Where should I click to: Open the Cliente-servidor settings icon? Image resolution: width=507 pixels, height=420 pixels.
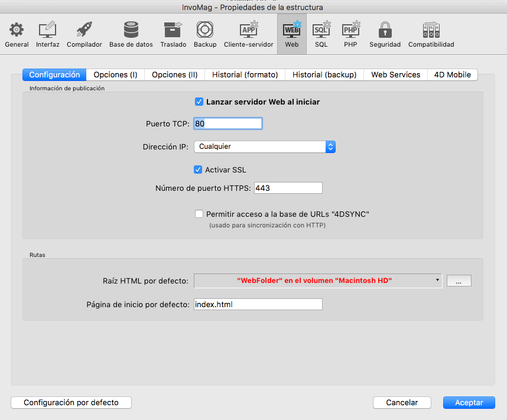[x=248, y=30]
